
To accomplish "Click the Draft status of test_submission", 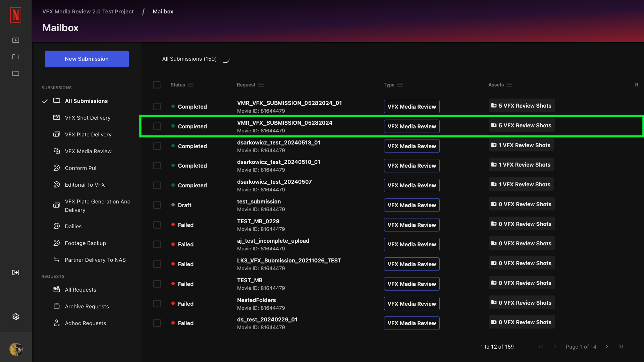I will [181, 205].
